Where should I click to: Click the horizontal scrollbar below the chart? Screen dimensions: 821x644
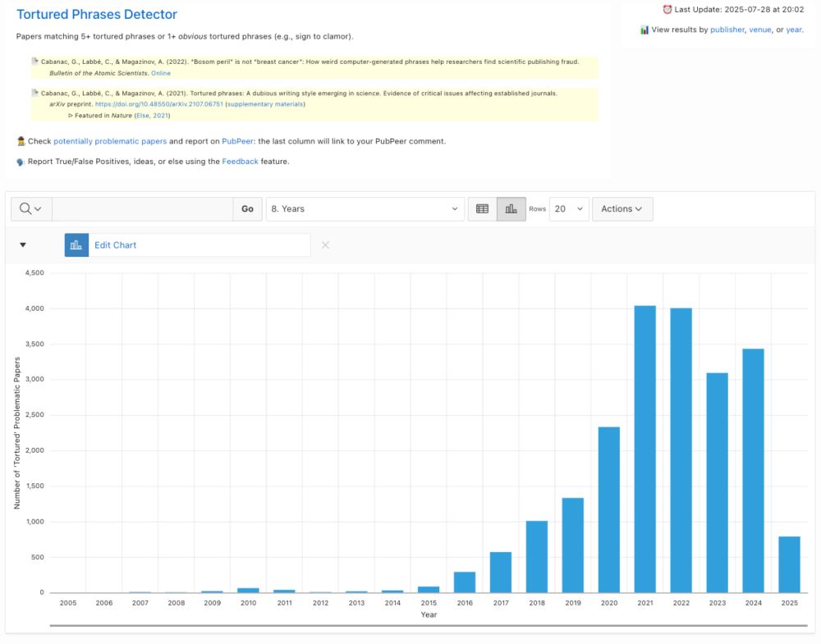tap(429, 625)
